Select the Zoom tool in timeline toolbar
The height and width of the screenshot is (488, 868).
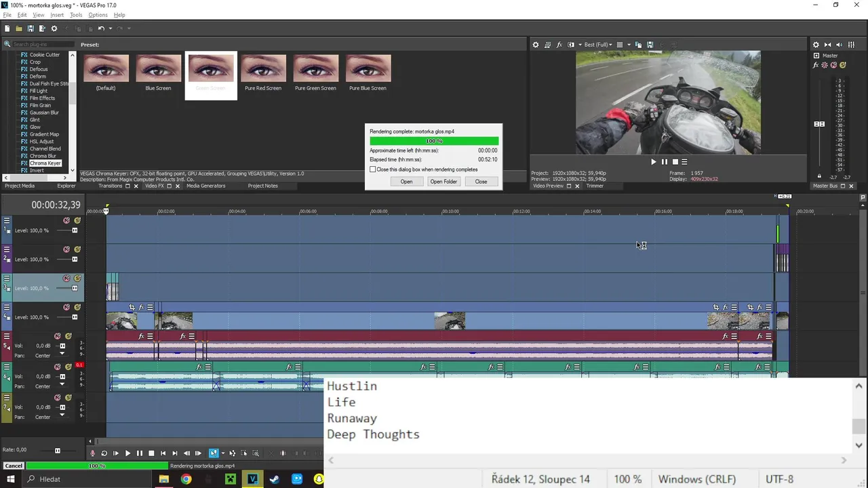point(256,453)
